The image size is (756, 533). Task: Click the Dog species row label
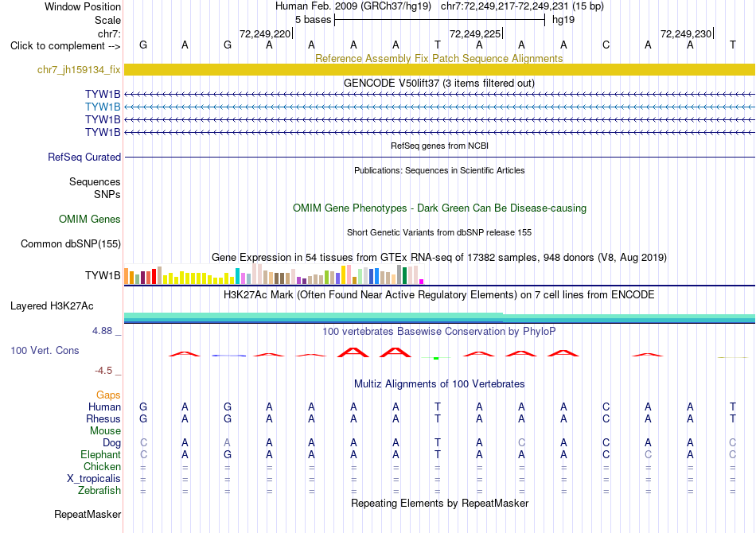coord(111,443)
